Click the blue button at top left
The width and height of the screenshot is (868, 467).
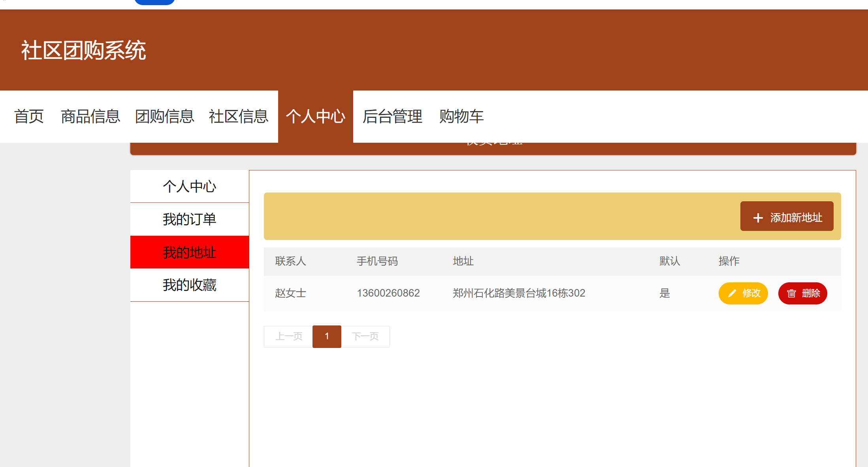point(154,2)
